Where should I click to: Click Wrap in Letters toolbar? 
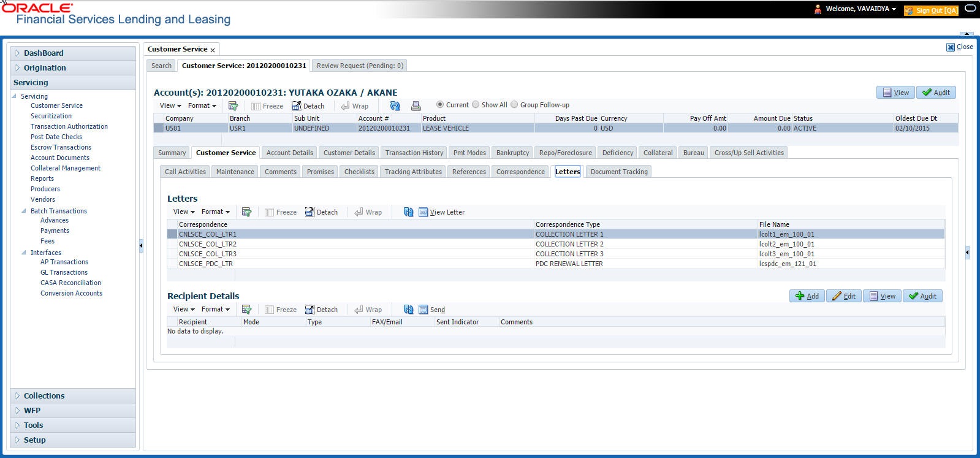(x=368, y=212)
